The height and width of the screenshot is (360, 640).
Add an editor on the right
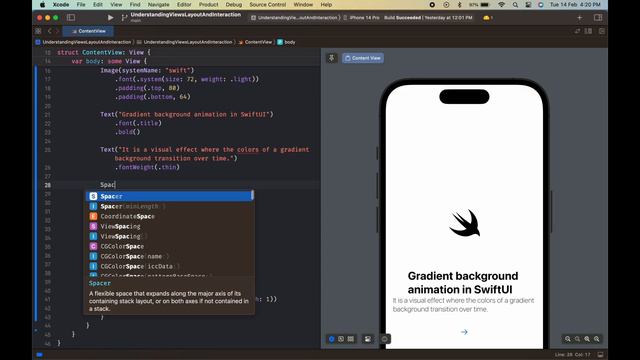coord(602,31)
